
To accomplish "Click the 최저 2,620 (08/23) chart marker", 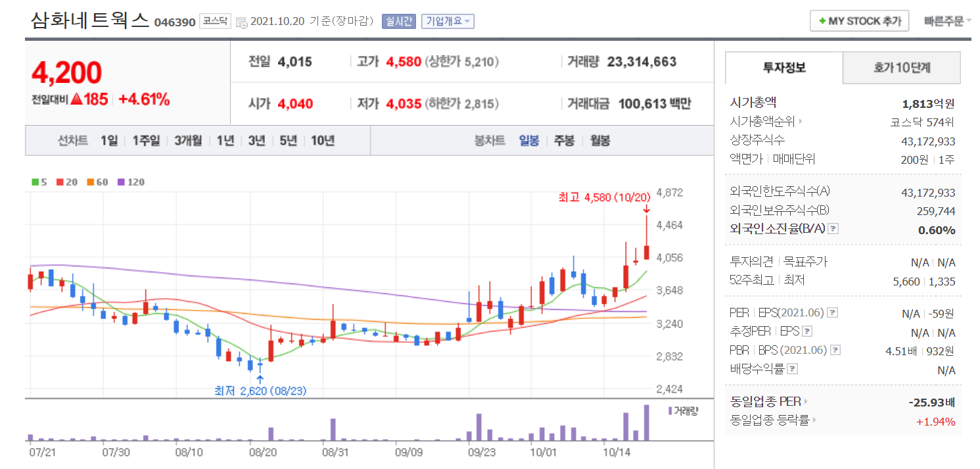I will pos(260,391).
